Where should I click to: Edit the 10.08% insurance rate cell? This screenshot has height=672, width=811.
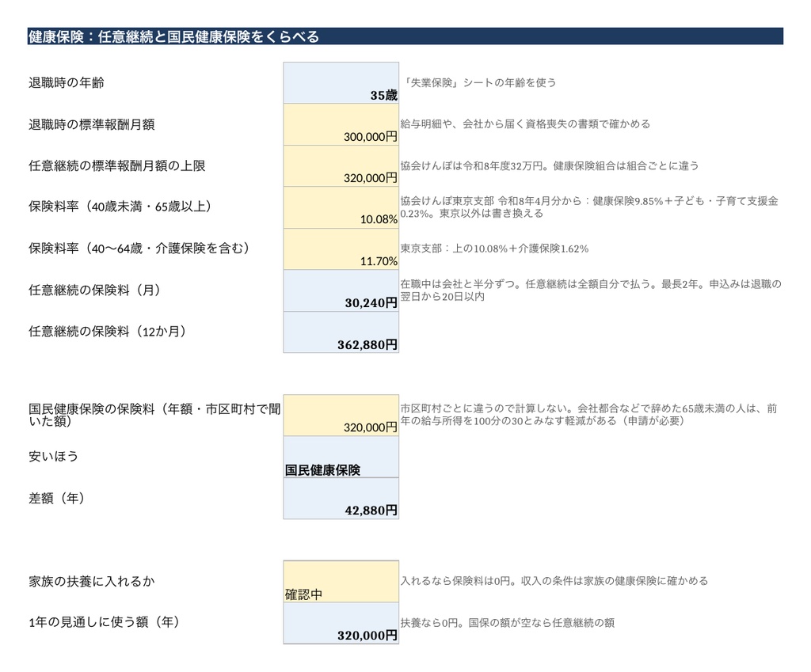click(341, 207)
